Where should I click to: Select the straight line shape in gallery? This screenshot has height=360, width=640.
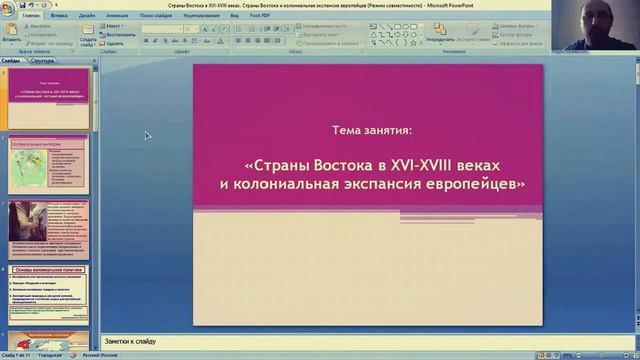pos(381,27)
